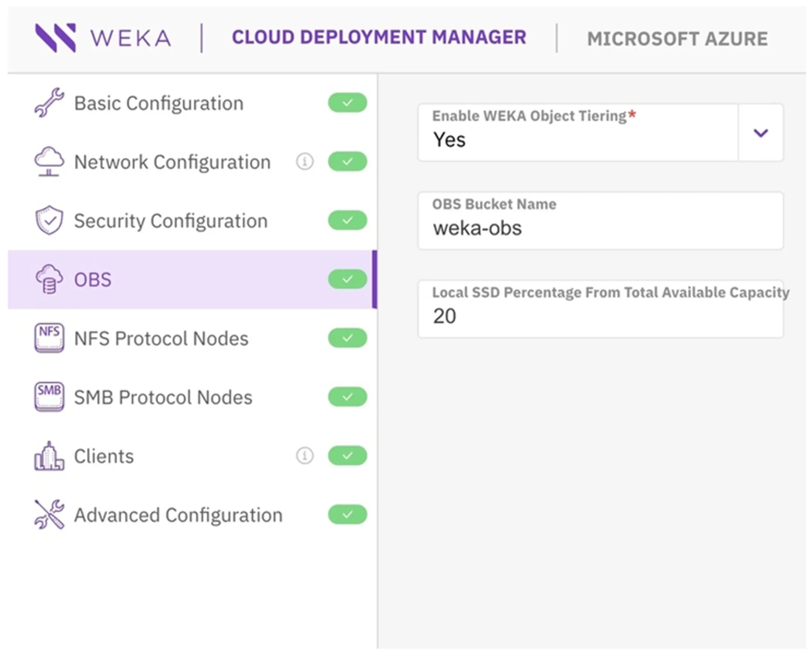This screenshot has height=654, width=812.
Task: Toggle the OBS green switch
Action: pyautogui.click(x=347, y=279)
